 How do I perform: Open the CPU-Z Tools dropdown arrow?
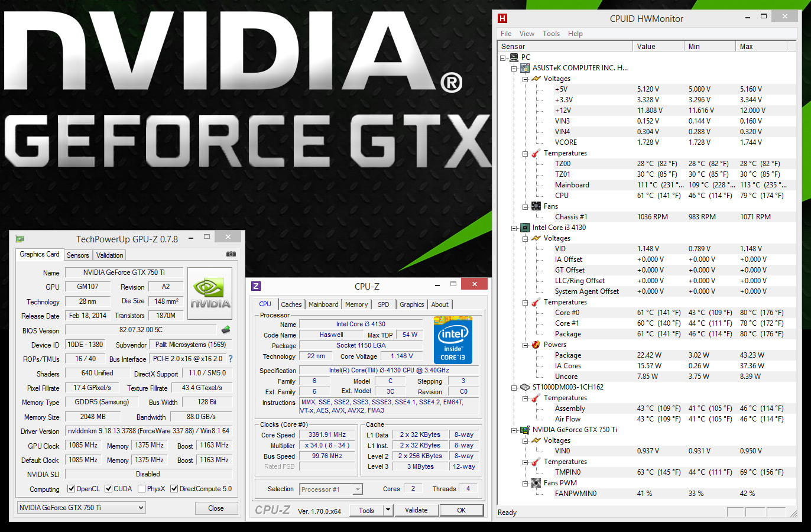[388, 510]
